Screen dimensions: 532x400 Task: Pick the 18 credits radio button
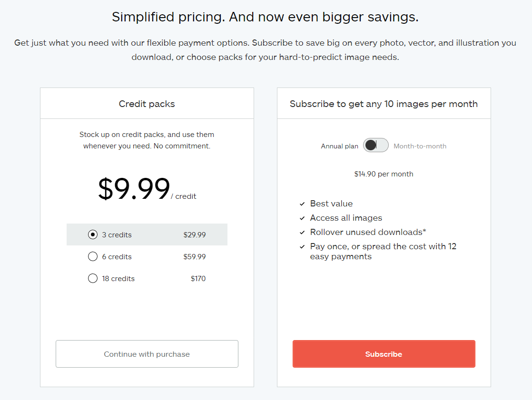point(93,279)
